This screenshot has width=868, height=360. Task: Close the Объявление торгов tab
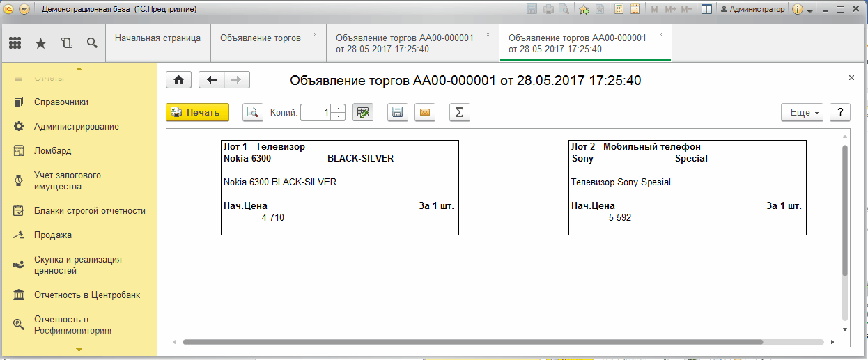(x=315, y=34)
